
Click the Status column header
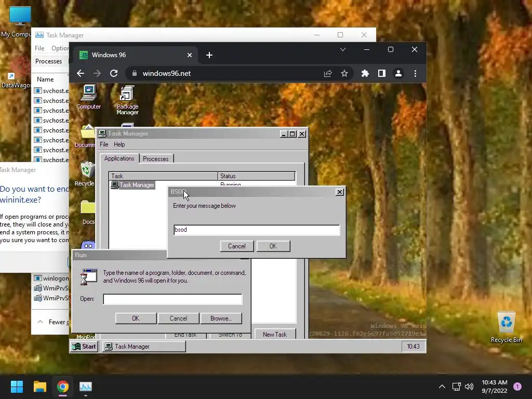(x=256, y=176)
